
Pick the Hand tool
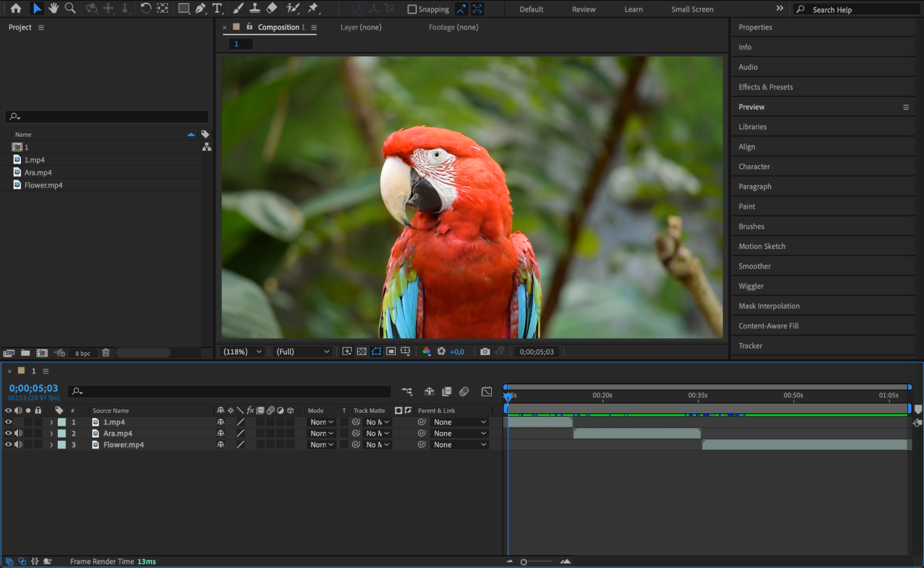53,8
